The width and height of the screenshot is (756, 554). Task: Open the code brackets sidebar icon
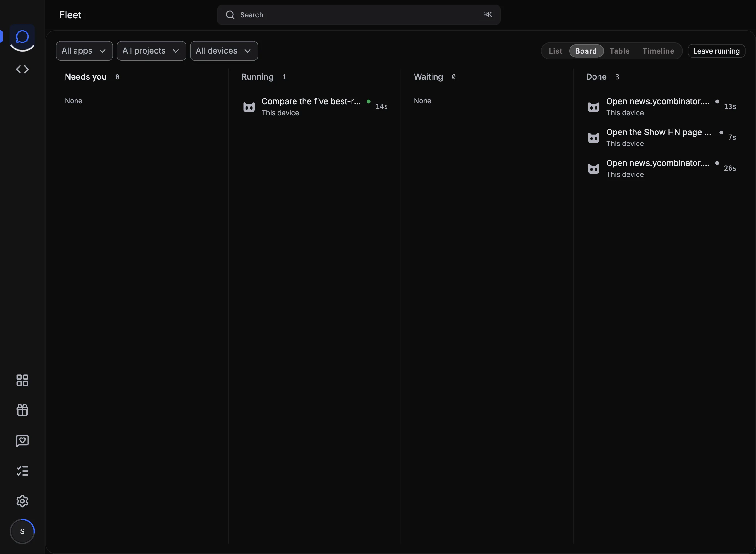(22, 70)
